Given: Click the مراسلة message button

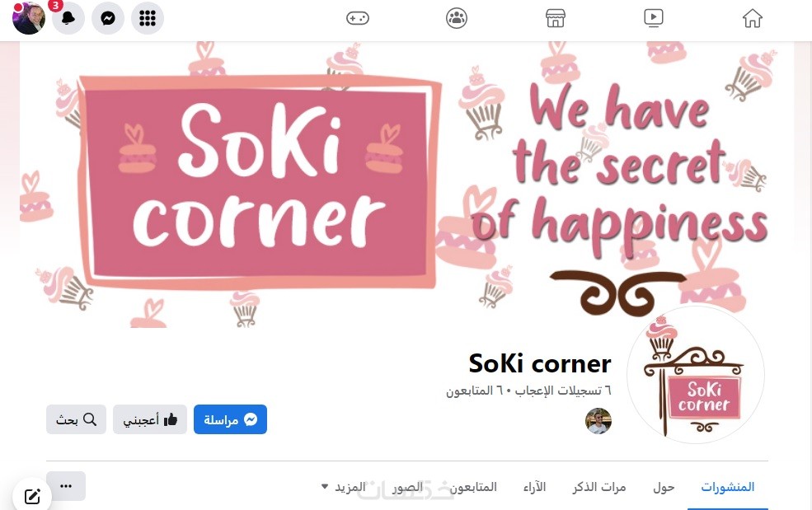Looking at the screenshot, I should pyautogui.click(x=231, y=419).
